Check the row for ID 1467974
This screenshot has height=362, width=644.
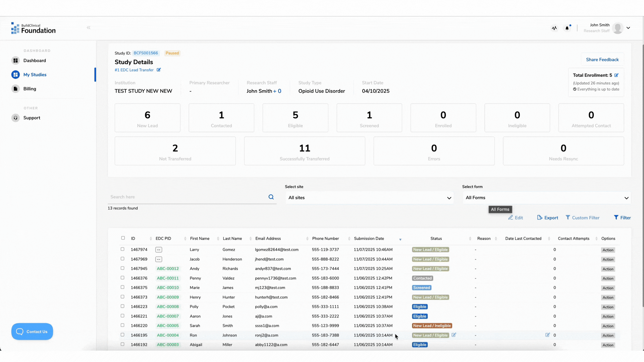coord(122,249)
